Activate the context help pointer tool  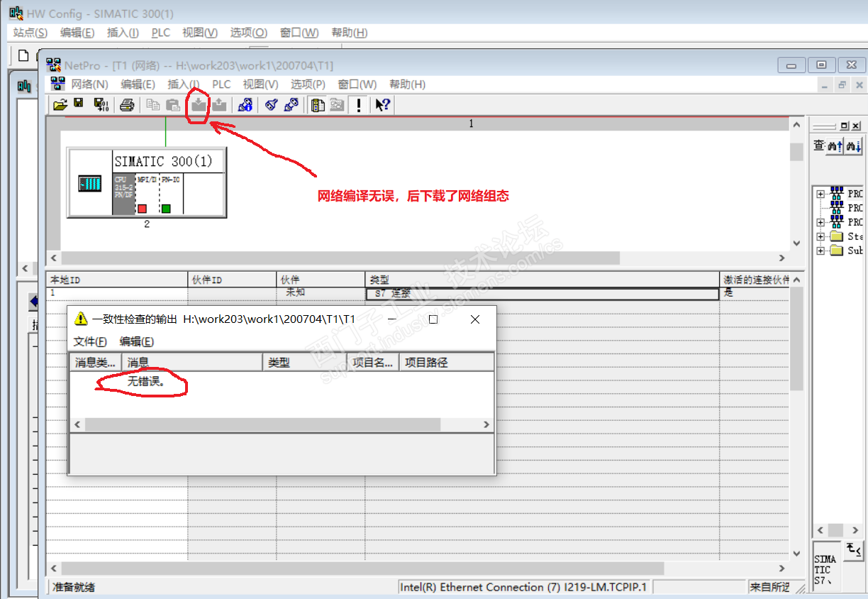click(x=383, y=105)
